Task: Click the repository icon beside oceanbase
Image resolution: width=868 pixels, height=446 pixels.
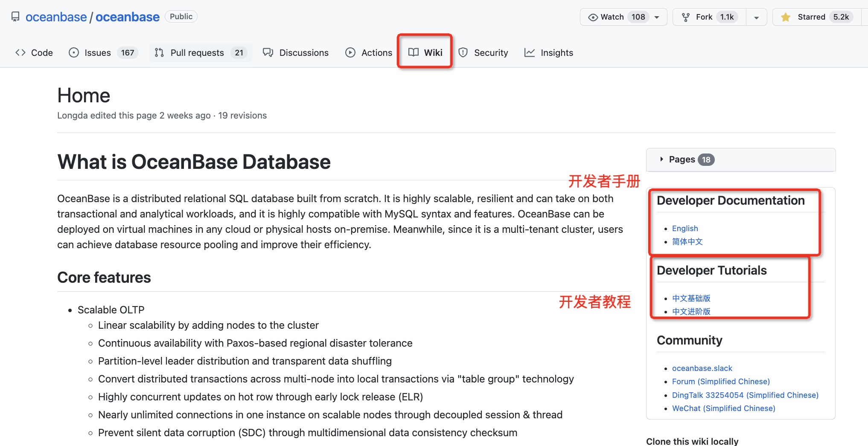Action: 15,17
